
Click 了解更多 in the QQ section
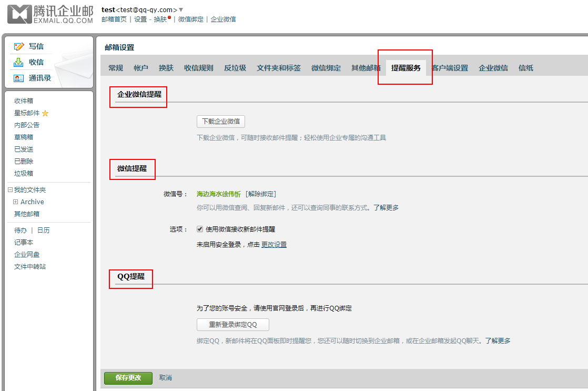point(498,340)
